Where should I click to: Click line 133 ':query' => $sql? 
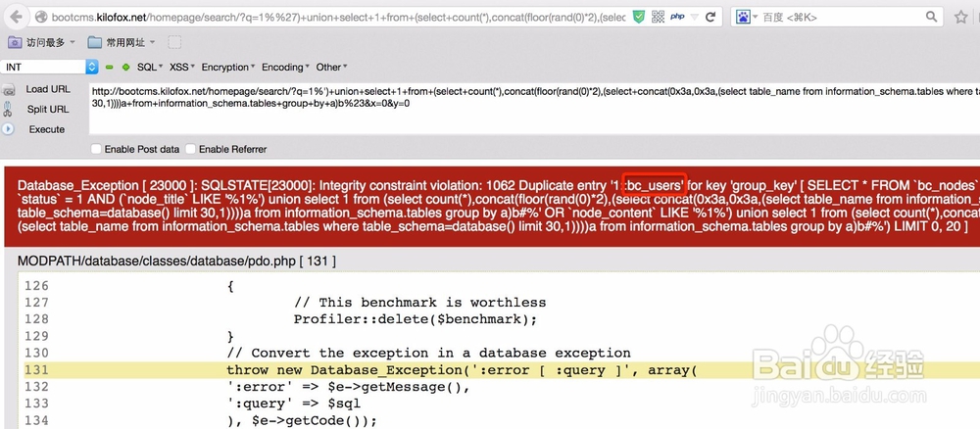293,404
